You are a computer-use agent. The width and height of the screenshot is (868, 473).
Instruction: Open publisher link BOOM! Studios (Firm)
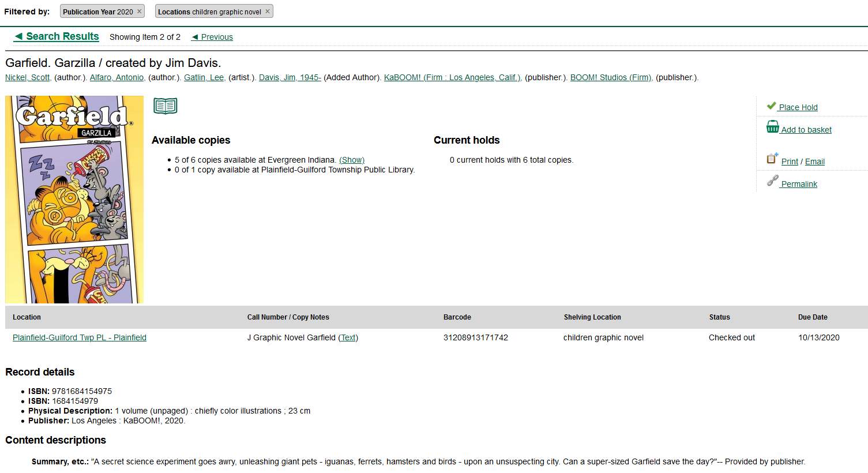point(611,77)
